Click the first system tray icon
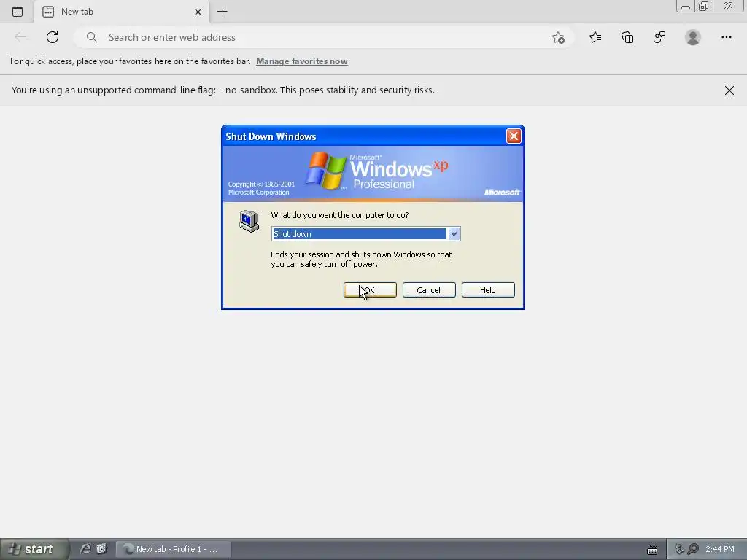This screenshot has width=747, height=560. 679,549
